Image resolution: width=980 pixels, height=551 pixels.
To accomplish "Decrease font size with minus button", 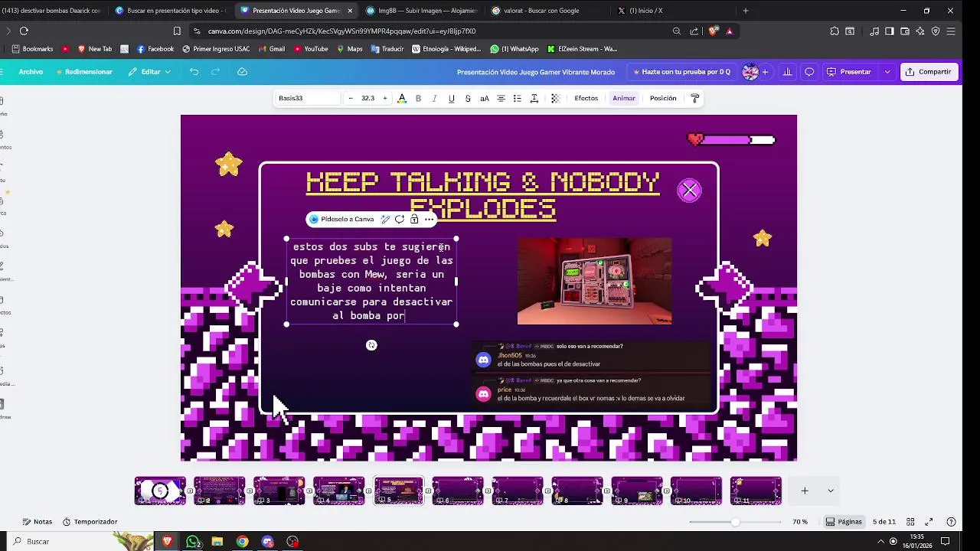I will 351,98.
